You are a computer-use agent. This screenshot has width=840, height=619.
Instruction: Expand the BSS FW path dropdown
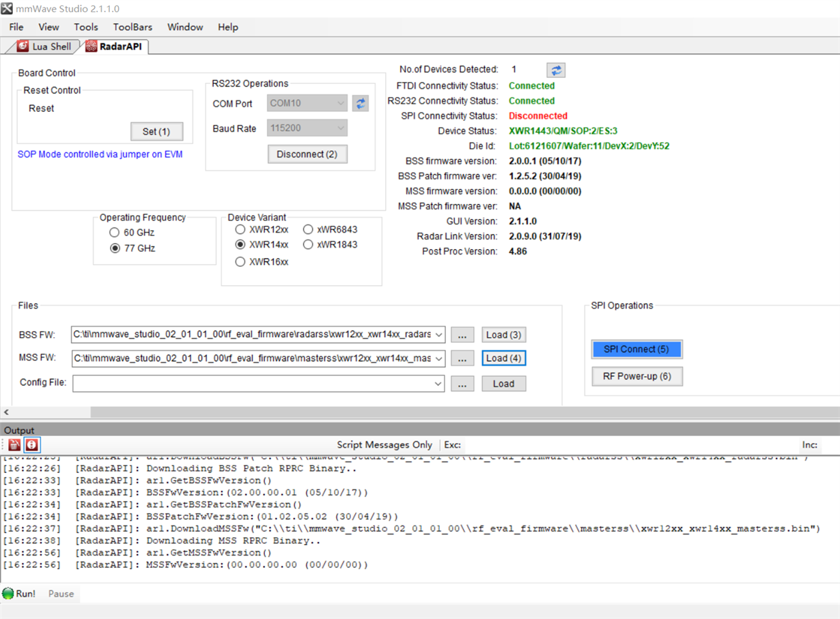pyautogui.click(x=438, y=335)
